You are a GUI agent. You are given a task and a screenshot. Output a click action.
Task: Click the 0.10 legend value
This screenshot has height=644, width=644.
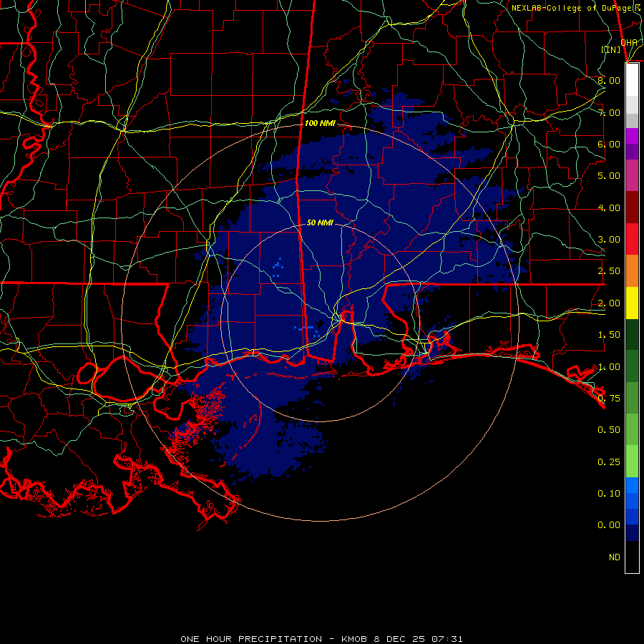coord(609,494)
